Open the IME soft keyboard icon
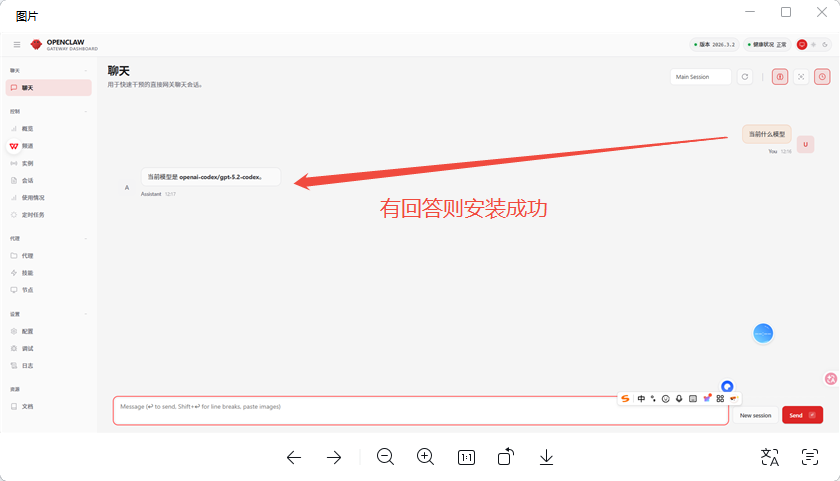840x481 pixels. [x=693, y=399]
